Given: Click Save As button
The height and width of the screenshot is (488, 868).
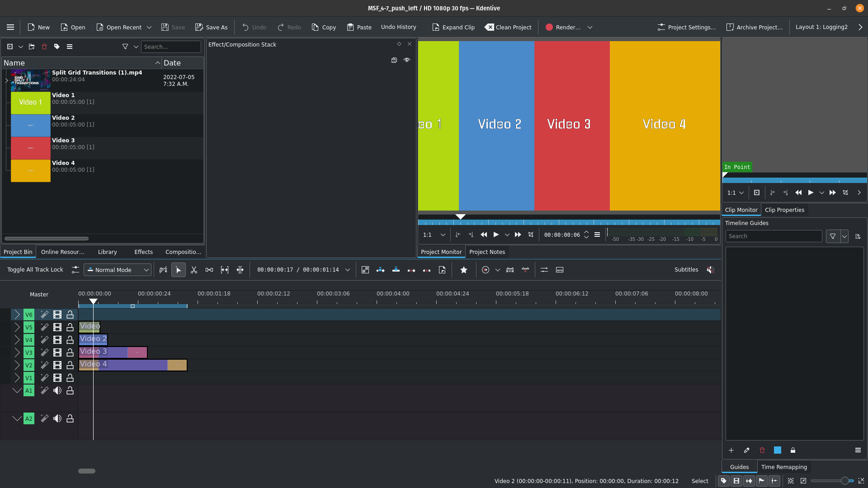Looking at the screenshot, I should 212,27.
